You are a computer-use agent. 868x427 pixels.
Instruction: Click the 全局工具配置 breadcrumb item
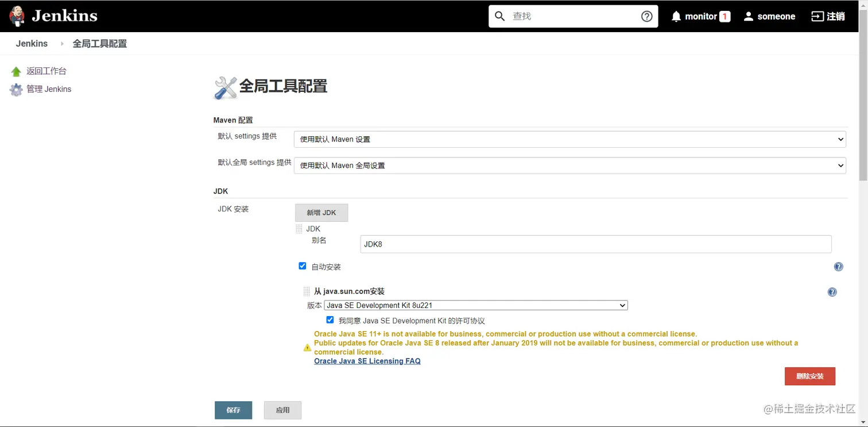pyautogui.click(x=100, y=44)
